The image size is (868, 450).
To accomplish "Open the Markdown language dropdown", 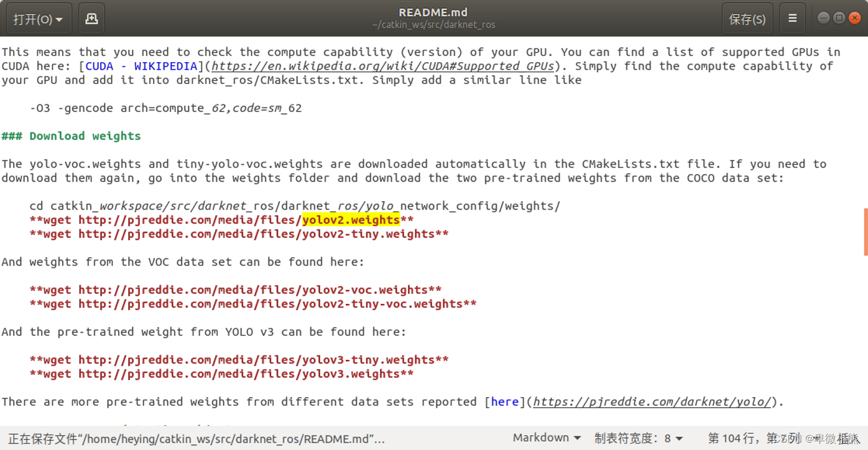I will click(547, 438).
